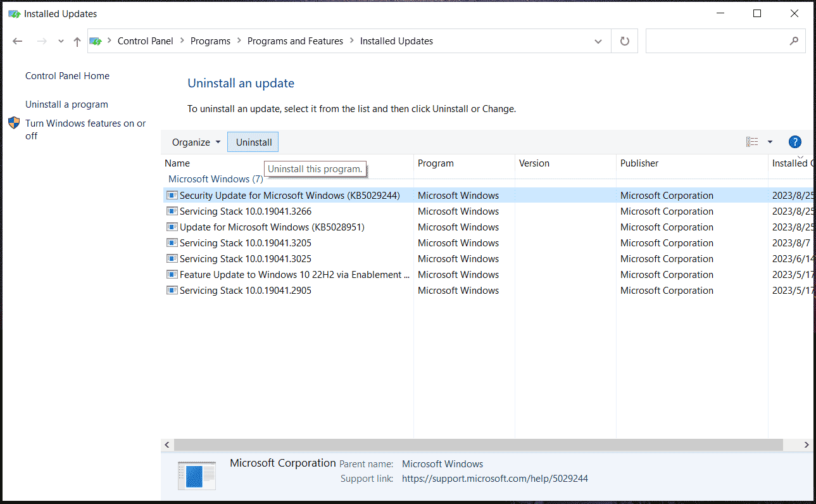
Task: Expand chevron after Programs breadcrumb
Action: click(239, 41)
